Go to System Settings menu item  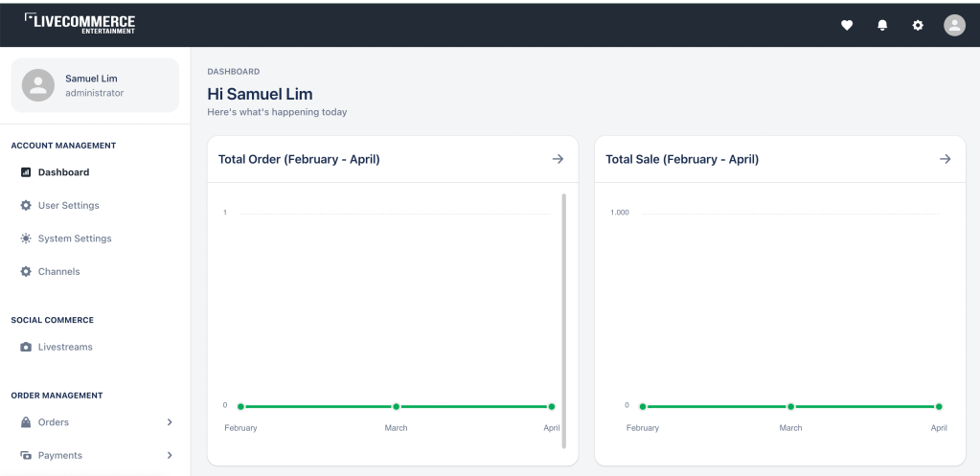coord(75,238)
